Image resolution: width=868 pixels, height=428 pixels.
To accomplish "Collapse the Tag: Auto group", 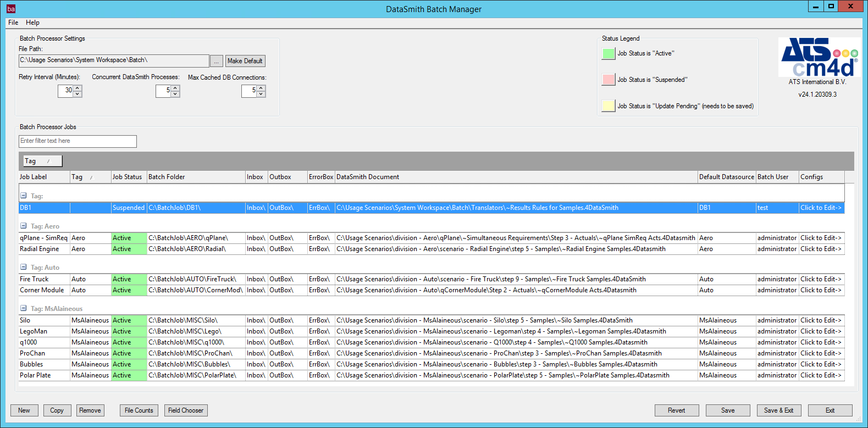I will pyautogui.click(x=24, y=267).
